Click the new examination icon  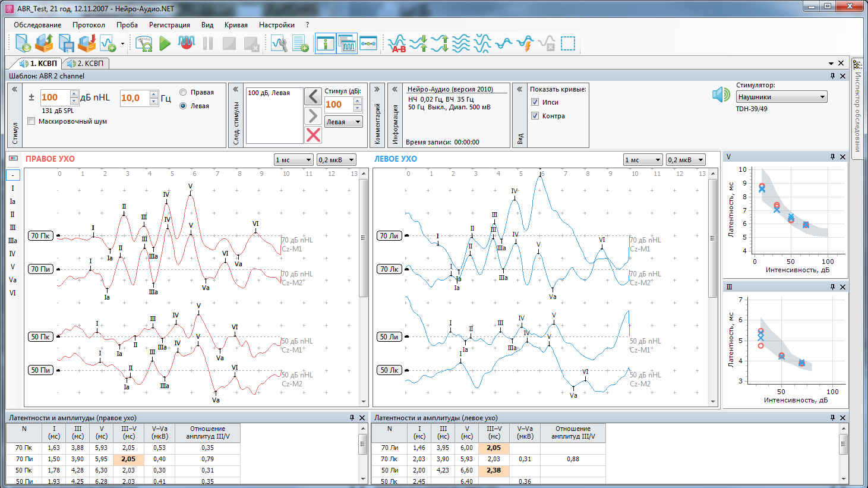pos(23,43)
